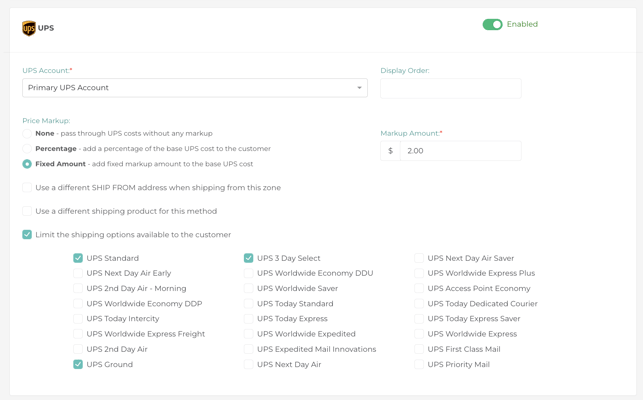Enable UPS Today Express Saver
The height and width of the screenshot is (400, 643).
point(419,319)
